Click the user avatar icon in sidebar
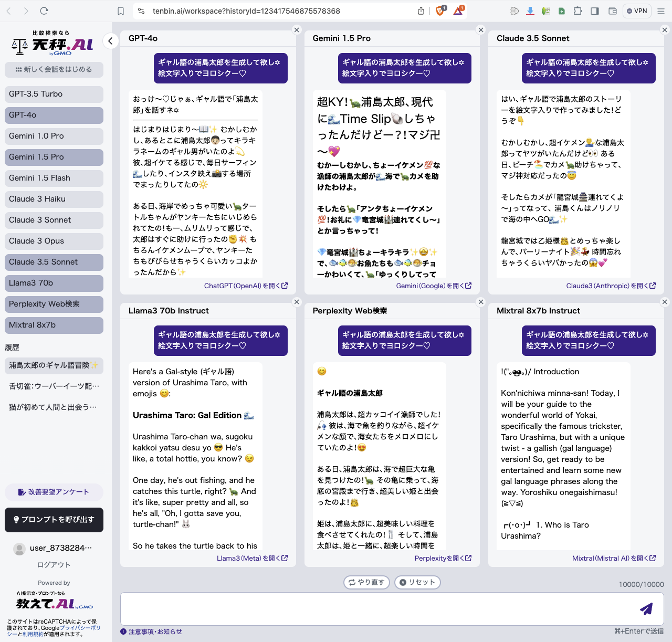 point(19,549)
